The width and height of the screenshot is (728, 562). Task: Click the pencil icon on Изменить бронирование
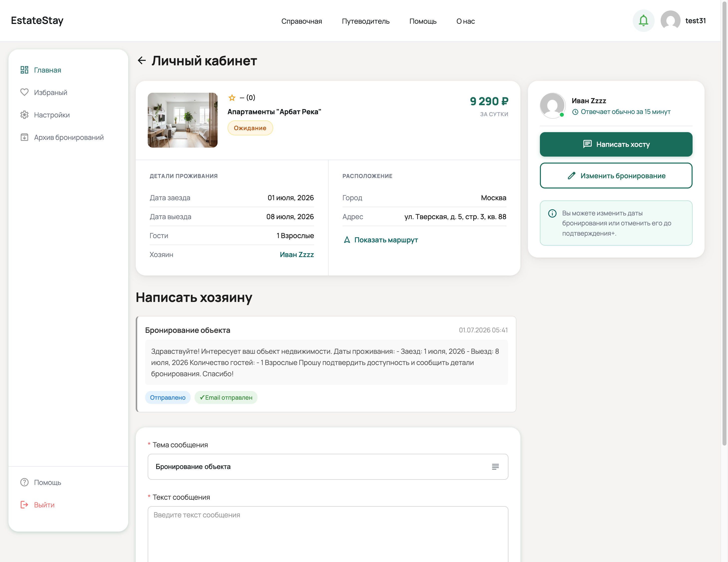click(x=572, y=176)
